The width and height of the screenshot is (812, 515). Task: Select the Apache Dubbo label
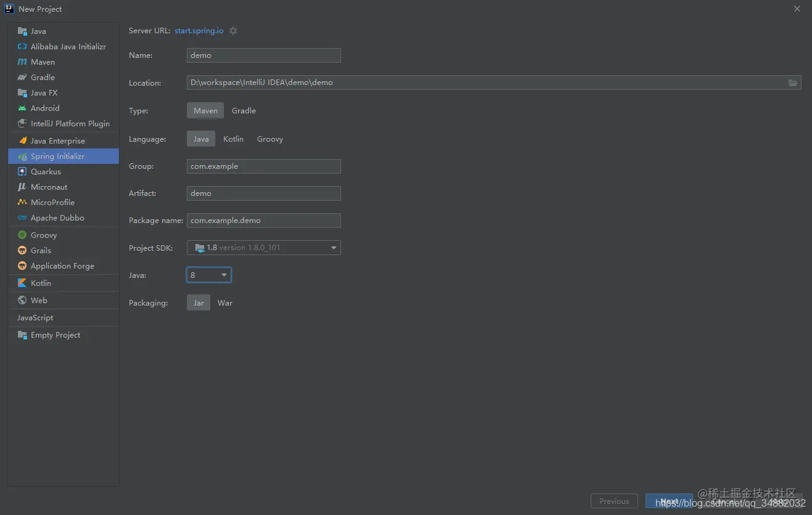coord(57,217)
